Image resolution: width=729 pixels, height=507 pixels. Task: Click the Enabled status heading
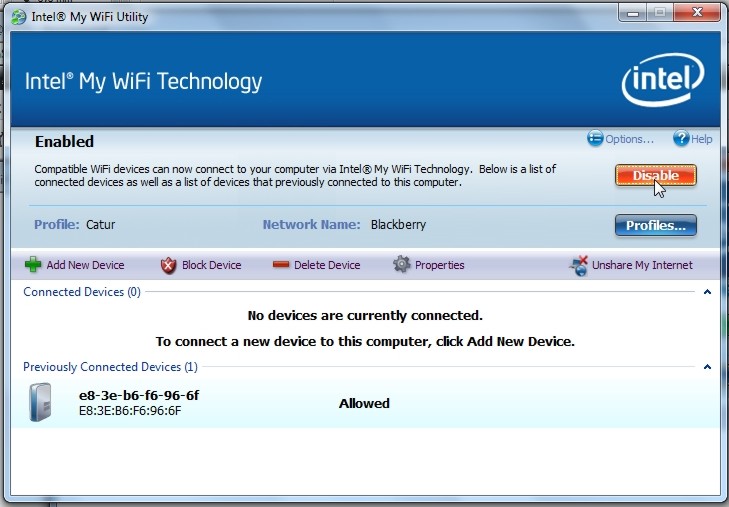pos(64,141)
